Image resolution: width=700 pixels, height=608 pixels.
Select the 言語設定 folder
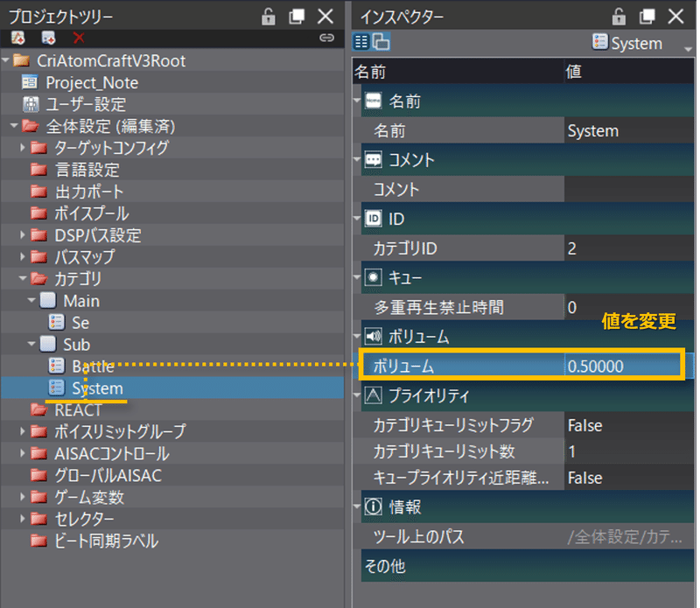coord(87,170)
